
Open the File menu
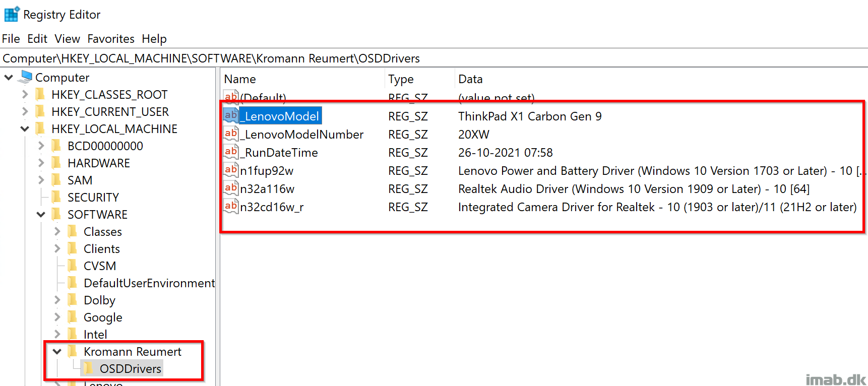11,39
